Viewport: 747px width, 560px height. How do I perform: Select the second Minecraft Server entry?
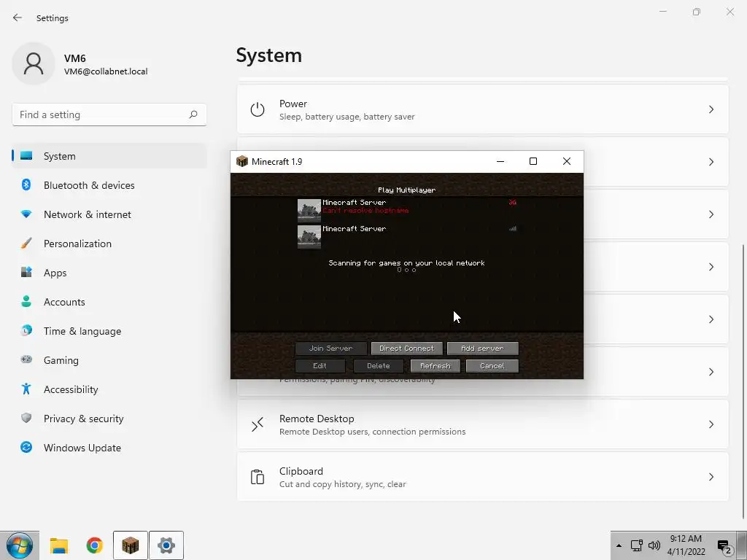[x=407, y=237]
